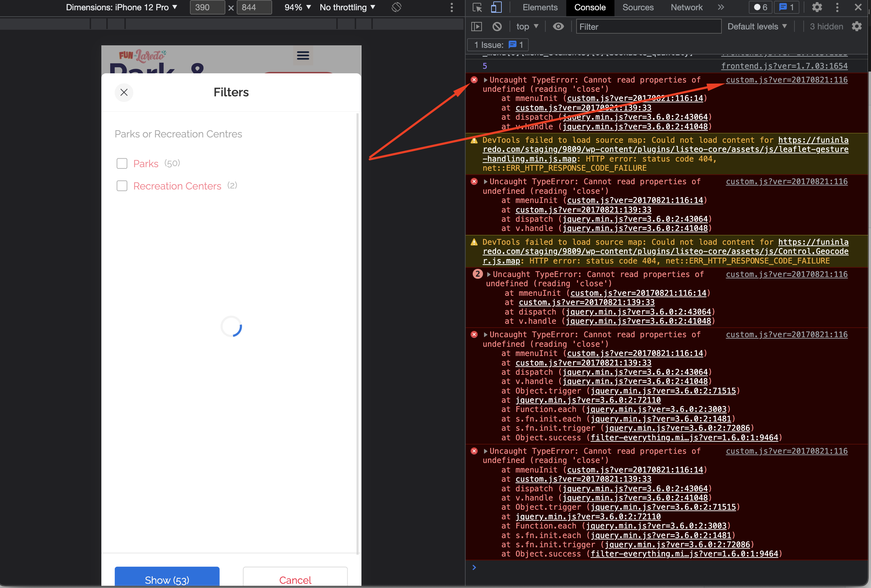
Task: Click the error count badge showing 6
Action: (760, 7)
